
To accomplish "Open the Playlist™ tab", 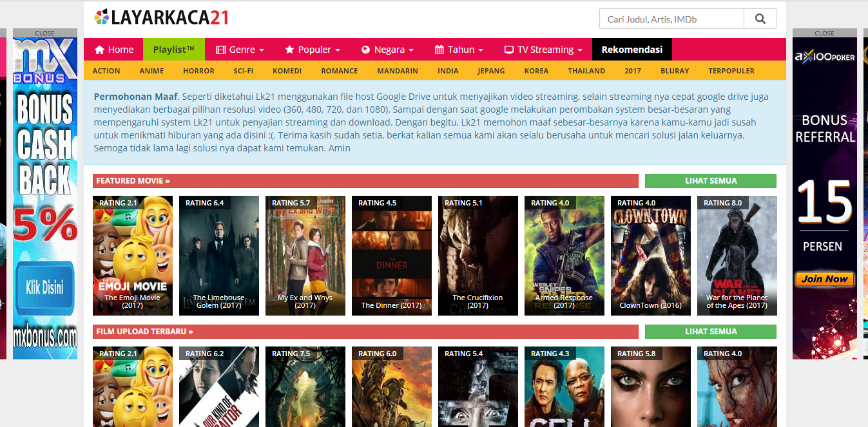I will (x=174, y=50).
